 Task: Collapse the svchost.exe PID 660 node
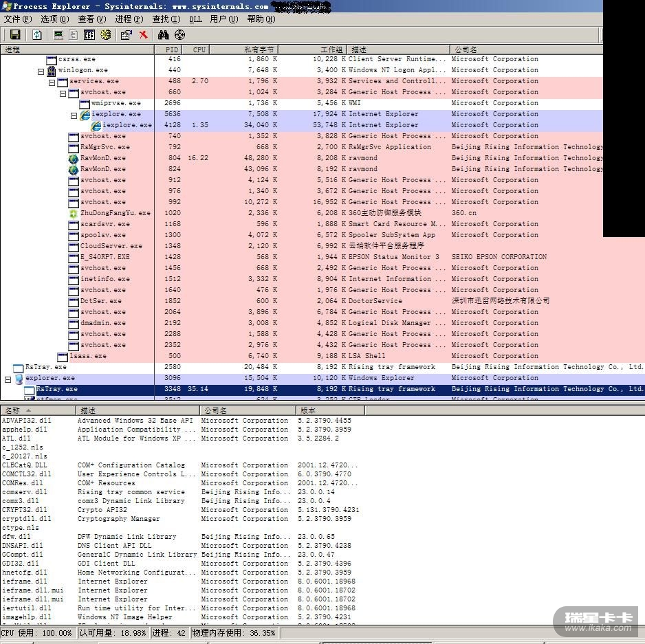tap(63, 93)
